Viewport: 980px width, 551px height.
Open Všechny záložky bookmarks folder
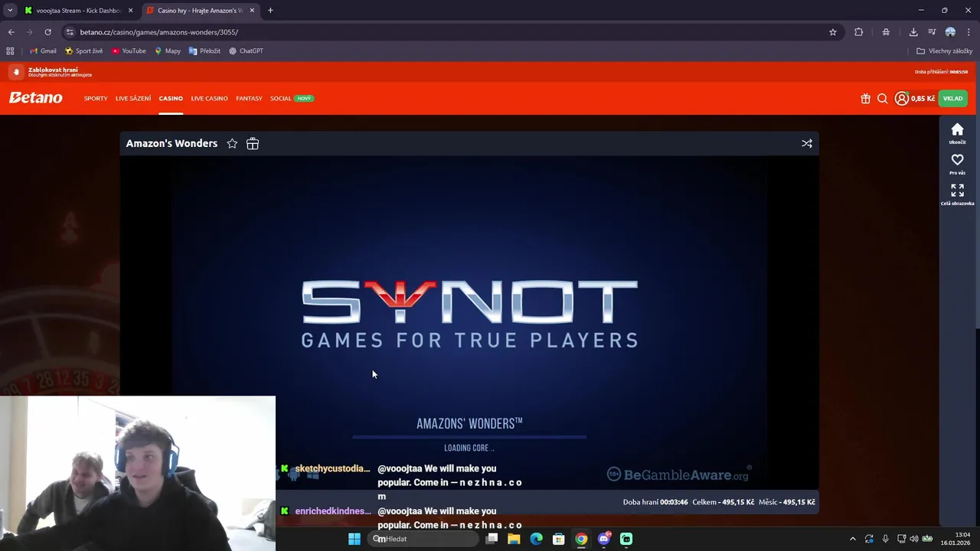(944, 51)
